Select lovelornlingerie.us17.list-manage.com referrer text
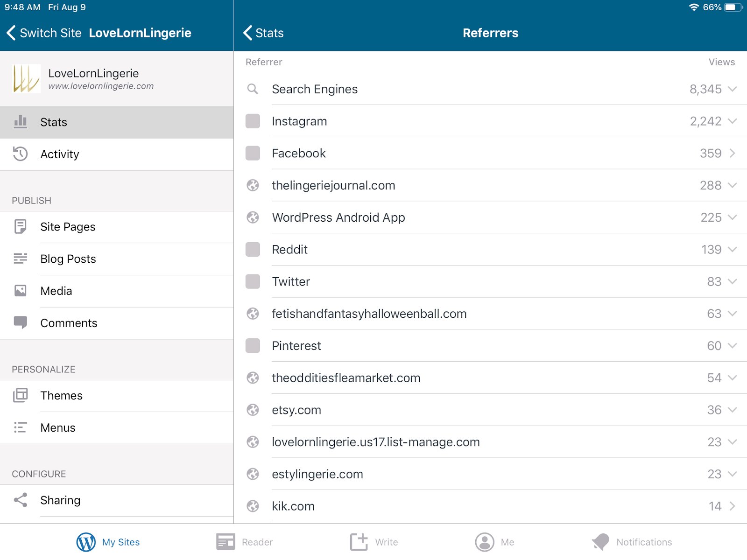Screen dimensions: 747x560 pyautogui.click(x=376, y=442)
